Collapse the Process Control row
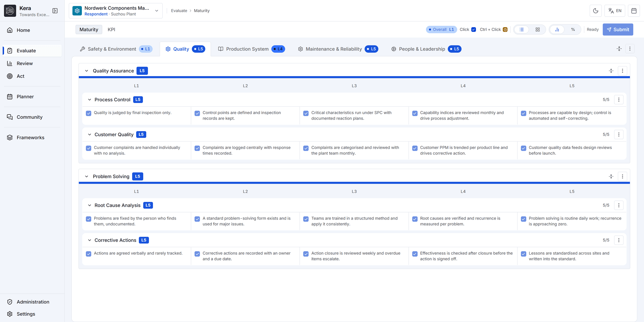The image size is (644, 322). [x=90, y=100]
